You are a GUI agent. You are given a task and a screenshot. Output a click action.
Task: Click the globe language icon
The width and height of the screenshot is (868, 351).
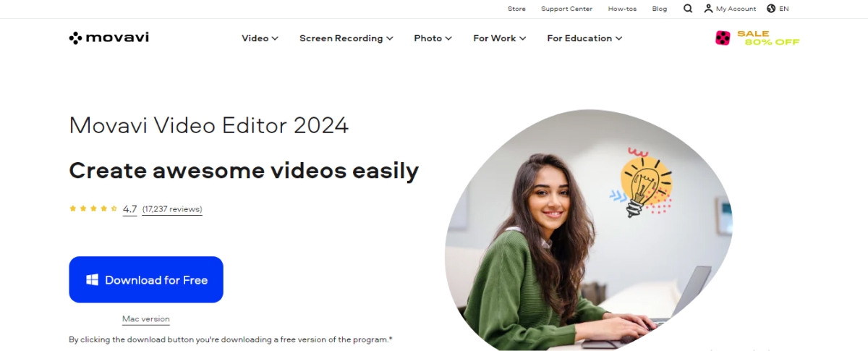771,9
